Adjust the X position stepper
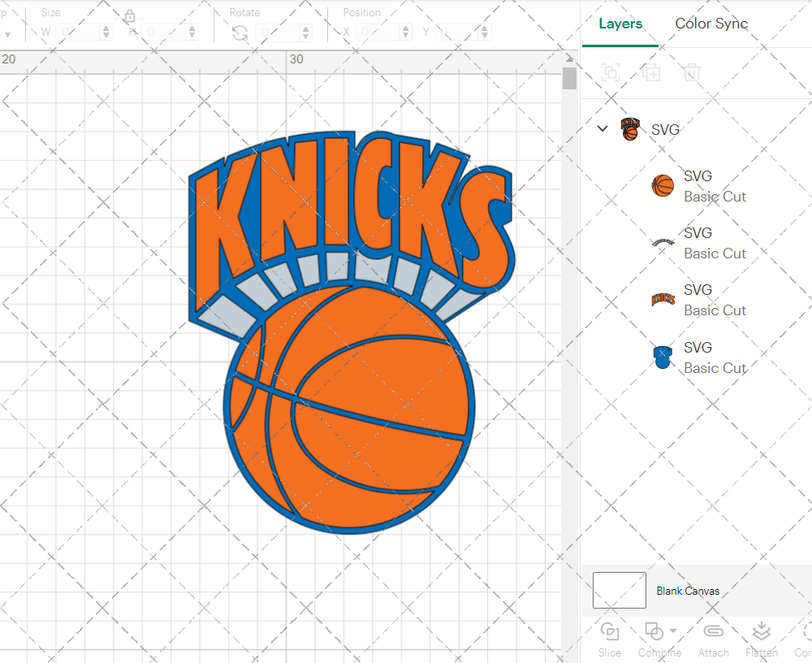This screenshot has height=663, width=812. [406, 32]
